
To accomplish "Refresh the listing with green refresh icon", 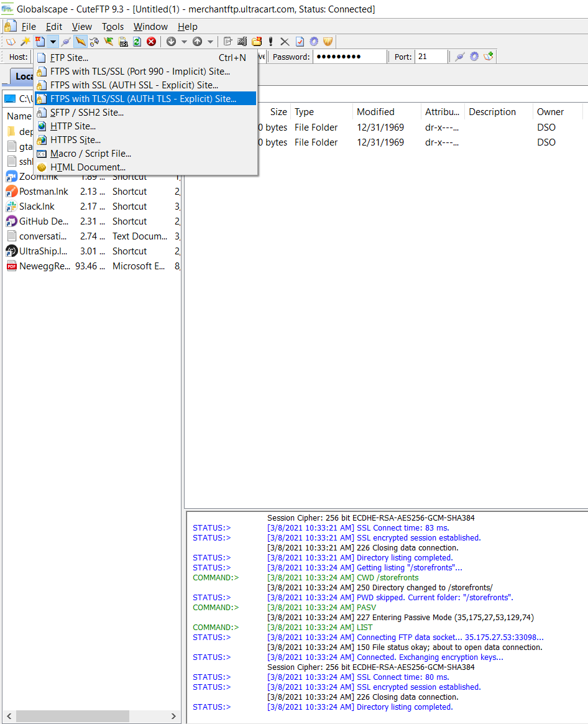I will point(137,42).
